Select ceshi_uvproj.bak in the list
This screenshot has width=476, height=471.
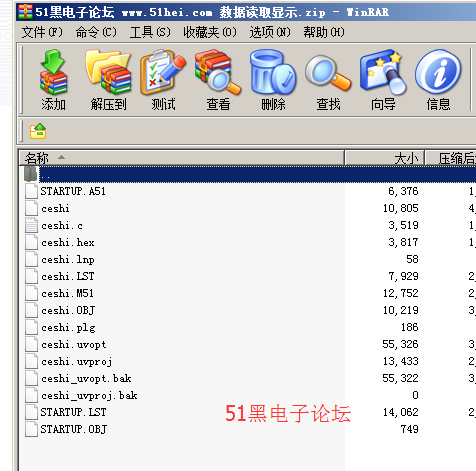[89, 395]
